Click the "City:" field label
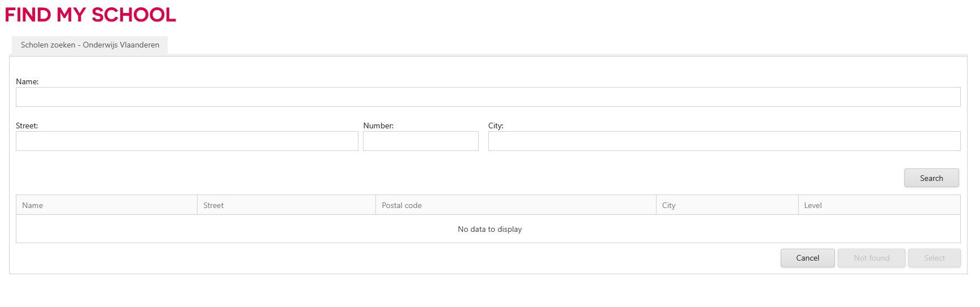980x307 pixels. [x=496, y=126]
